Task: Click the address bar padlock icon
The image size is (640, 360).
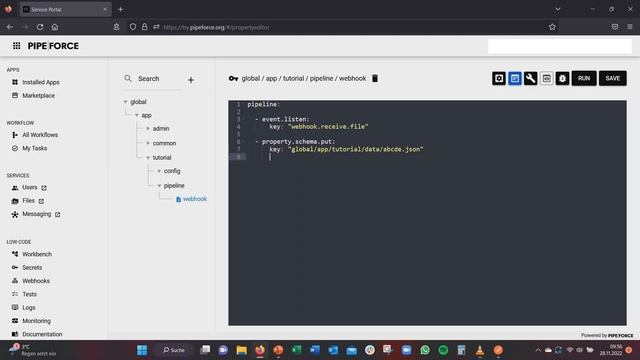Action: coord(144,27)
